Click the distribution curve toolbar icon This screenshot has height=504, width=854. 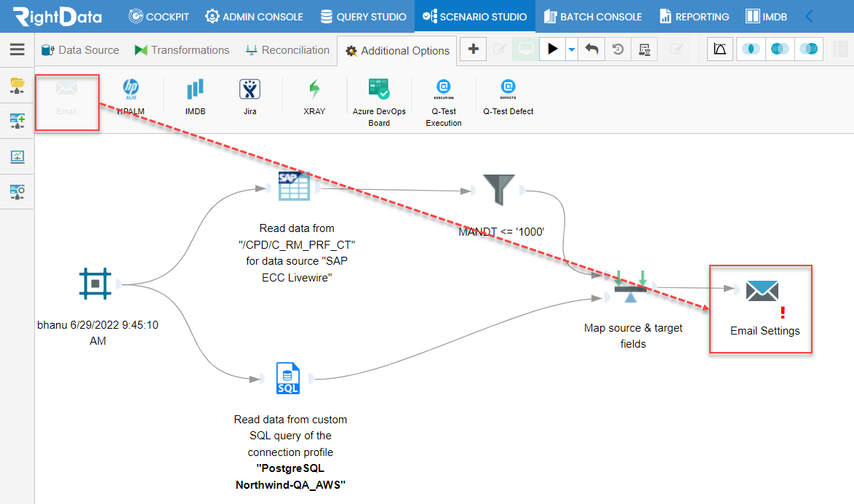pyautogui.click(x=720, y=49)
